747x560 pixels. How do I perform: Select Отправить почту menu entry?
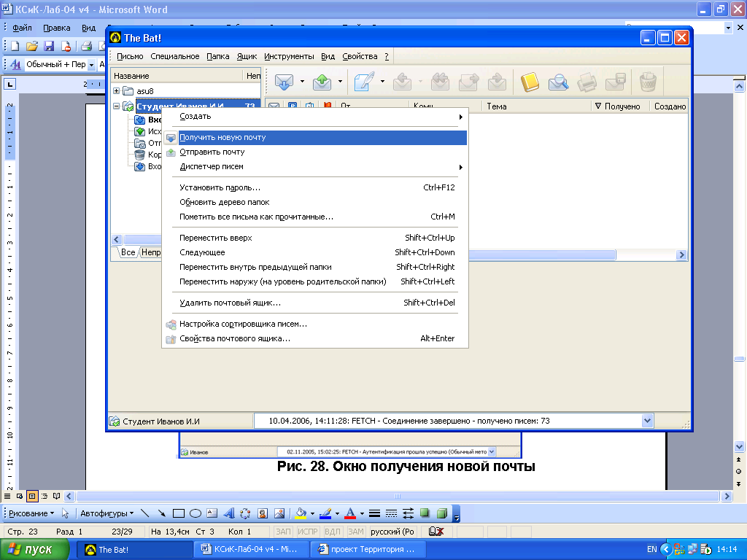[314, 152]
